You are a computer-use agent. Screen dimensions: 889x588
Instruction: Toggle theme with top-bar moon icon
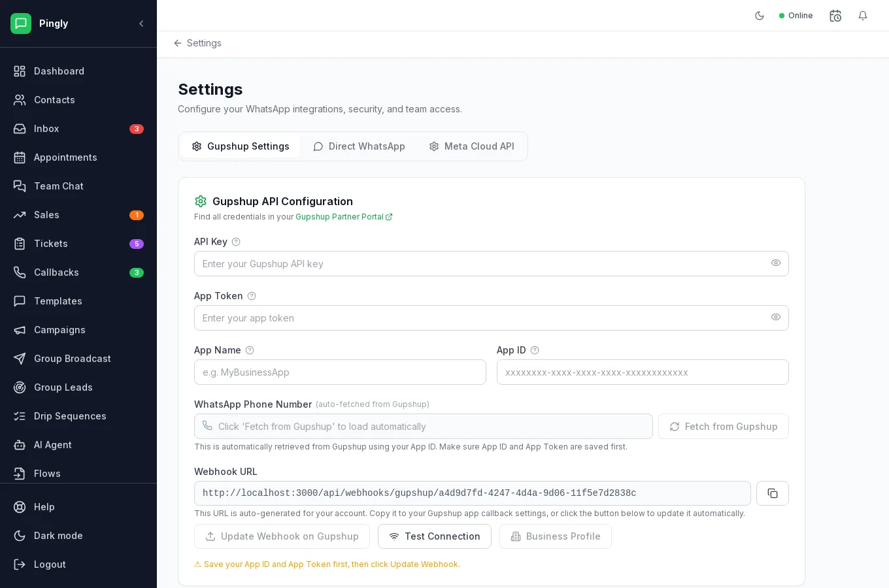click(x=760, y=16)
